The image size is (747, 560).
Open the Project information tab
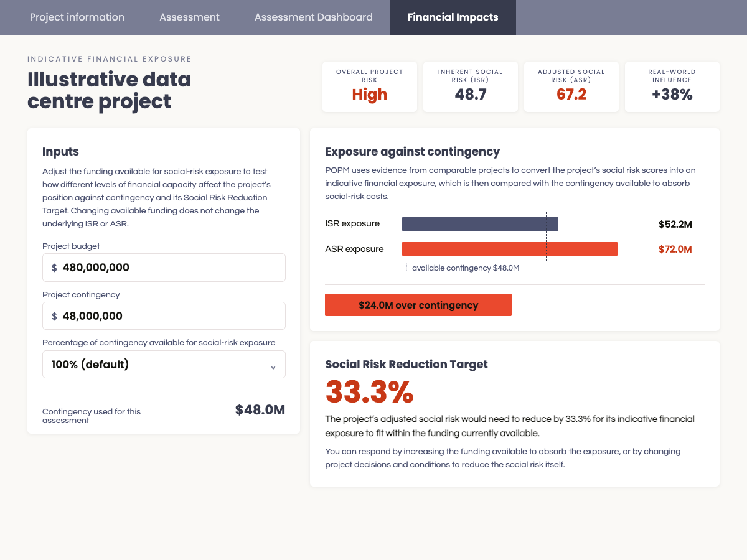click(x=77, y=17)
